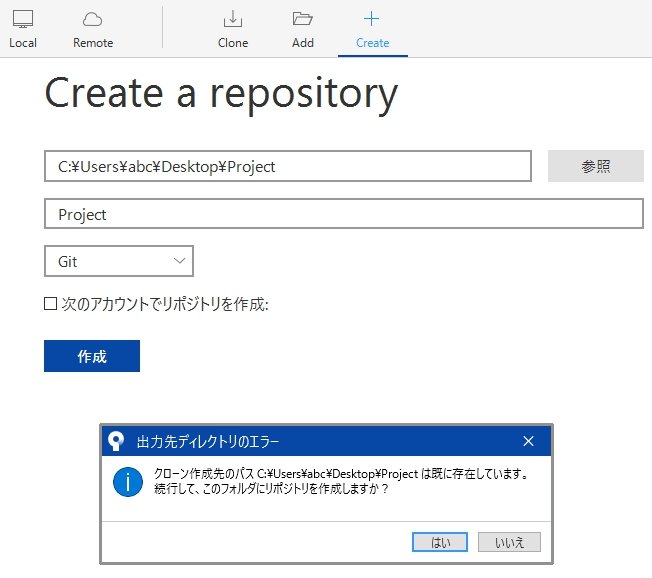Enable 次のアカウントでリポジトリを作成 checkbox
Screen dimensions: 652x578
coord(50,304)
